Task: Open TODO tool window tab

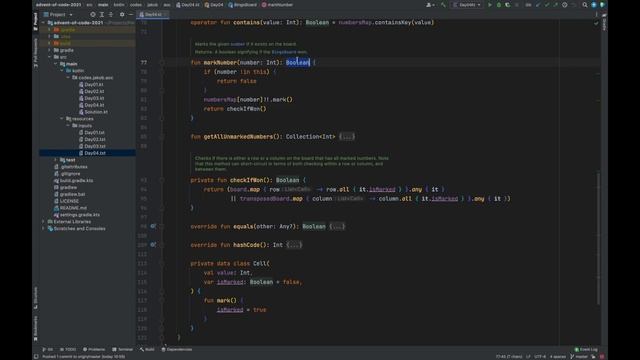Action: click(68, 349)
